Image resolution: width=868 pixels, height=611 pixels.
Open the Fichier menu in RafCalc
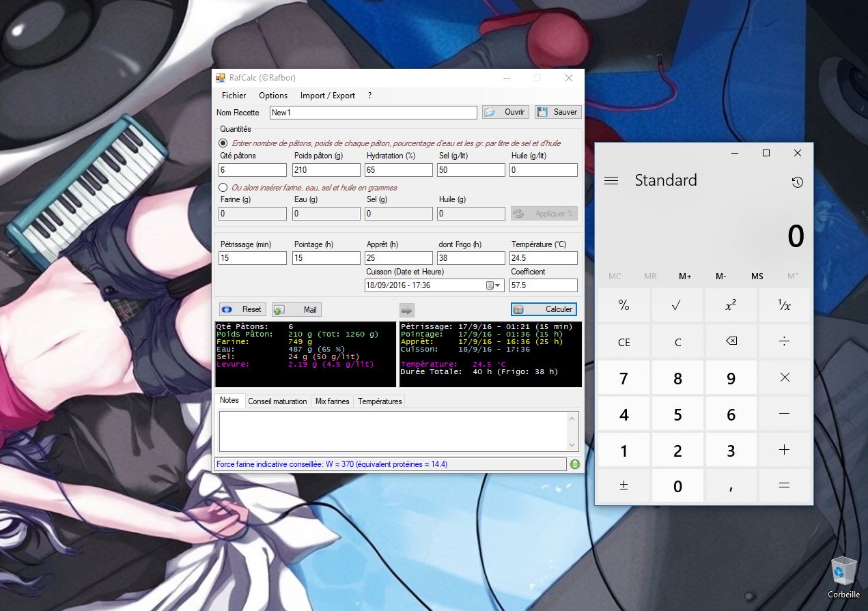234,96
